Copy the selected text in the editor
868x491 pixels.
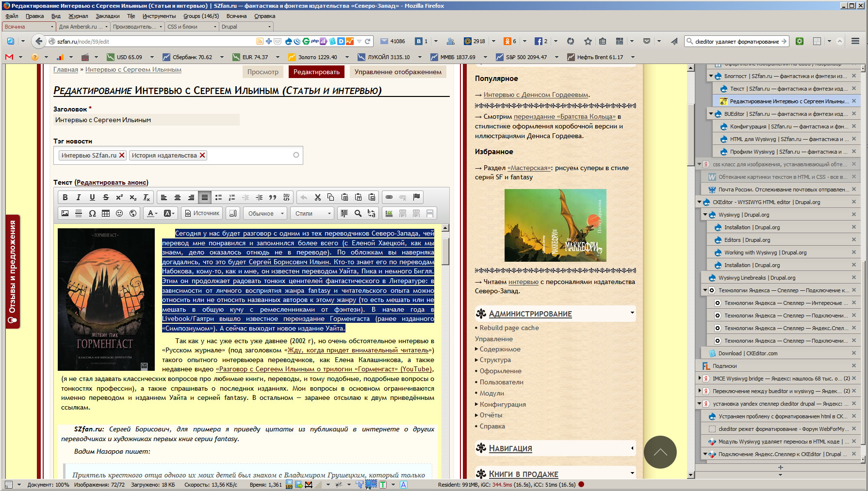click(x=331, y=197)
